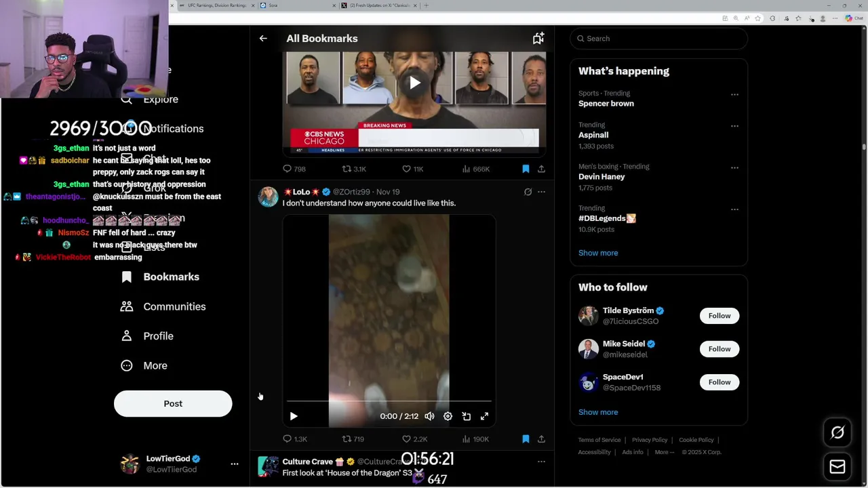
Task: Click the X search field
Action: click(658, 39)
